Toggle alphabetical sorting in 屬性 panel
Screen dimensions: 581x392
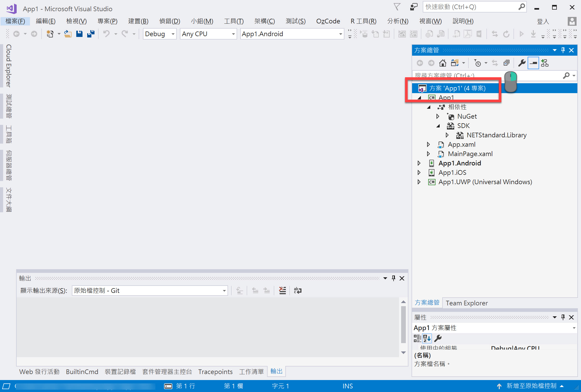point(427,338)
